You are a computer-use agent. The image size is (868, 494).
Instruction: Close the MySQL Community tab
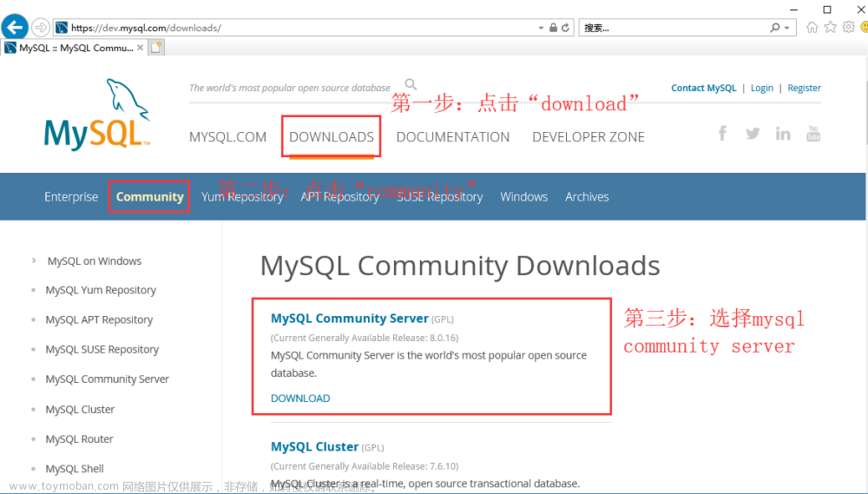(140, 48)
